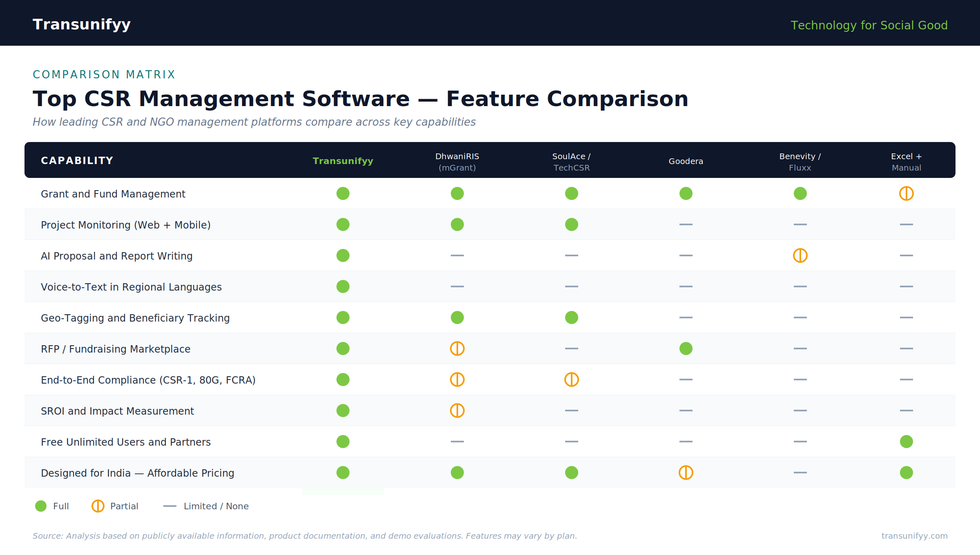Click the Limited / None legend dash
The height and width of the screenshot is (555, 980).
click(x=170, y=506)
